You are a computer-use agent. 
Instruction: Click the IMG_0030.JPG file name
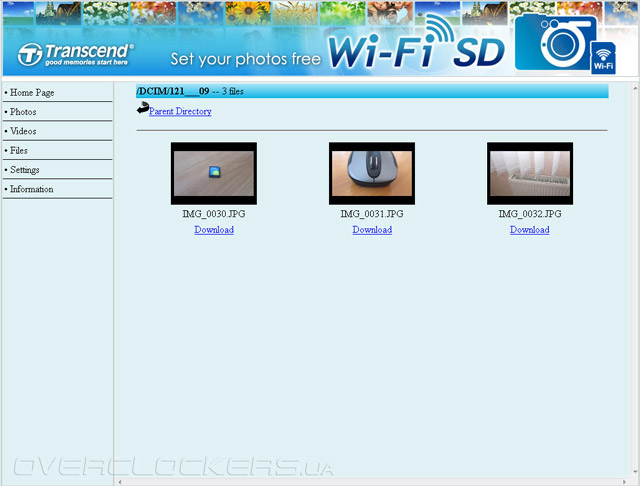pyautogui.click(x=214, y=214)
